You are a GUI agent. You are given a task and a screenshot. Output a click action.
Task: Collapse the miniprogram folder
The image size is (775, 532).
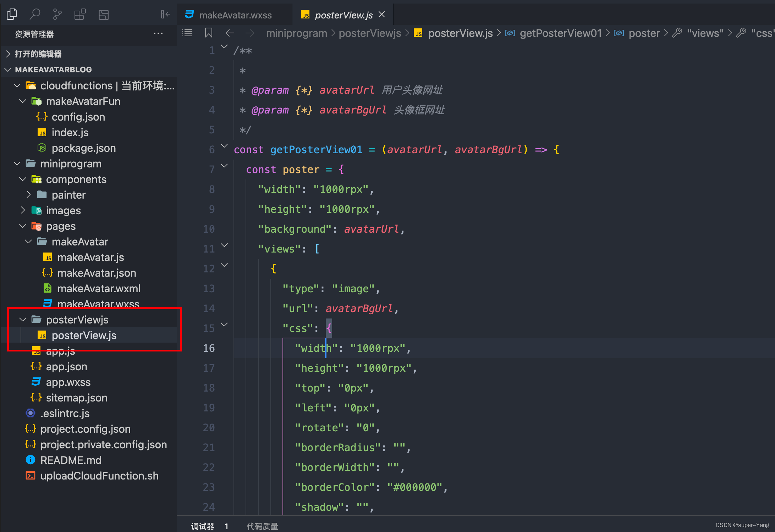(x=17, y=164)
